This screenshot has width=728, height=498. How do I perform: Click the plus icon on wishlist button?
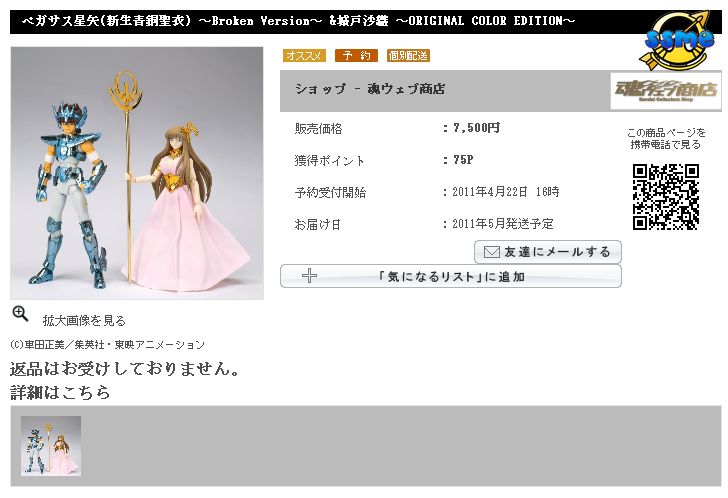click(309, 276)
